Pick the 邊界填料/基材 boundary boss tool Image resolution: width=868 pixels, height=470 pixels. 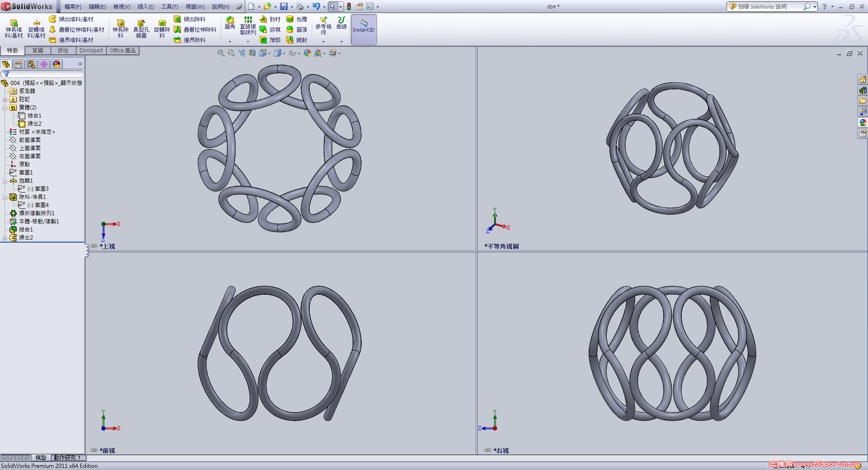(x=71, y=40)
